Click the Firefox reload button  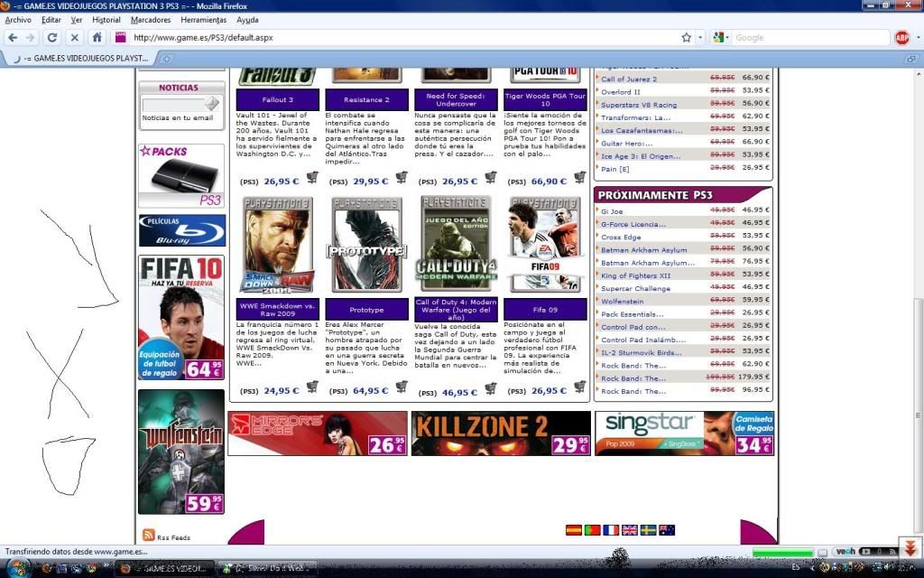(52, 38)
